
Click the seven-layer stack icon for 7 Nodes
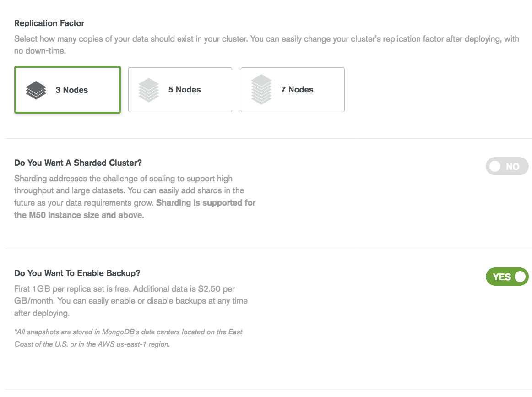coord(261,90)
